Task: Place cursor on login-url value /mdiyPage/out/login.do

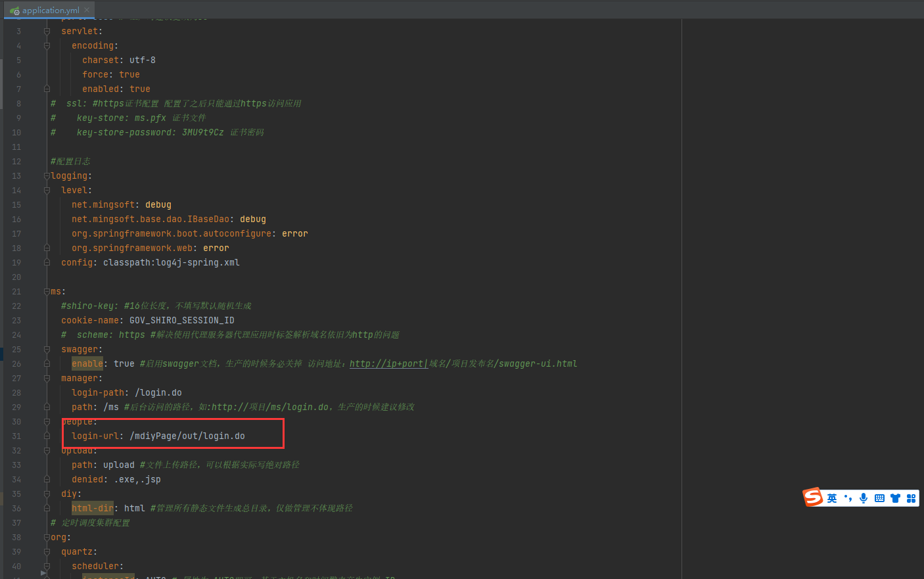Action: [187, 436]
